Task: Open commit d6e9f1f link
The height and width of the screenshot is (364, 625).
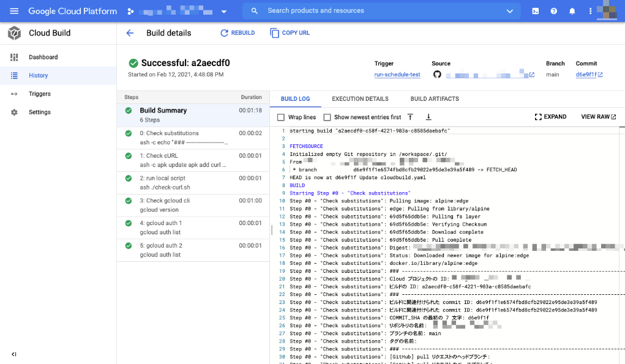Action: [589, 75]
